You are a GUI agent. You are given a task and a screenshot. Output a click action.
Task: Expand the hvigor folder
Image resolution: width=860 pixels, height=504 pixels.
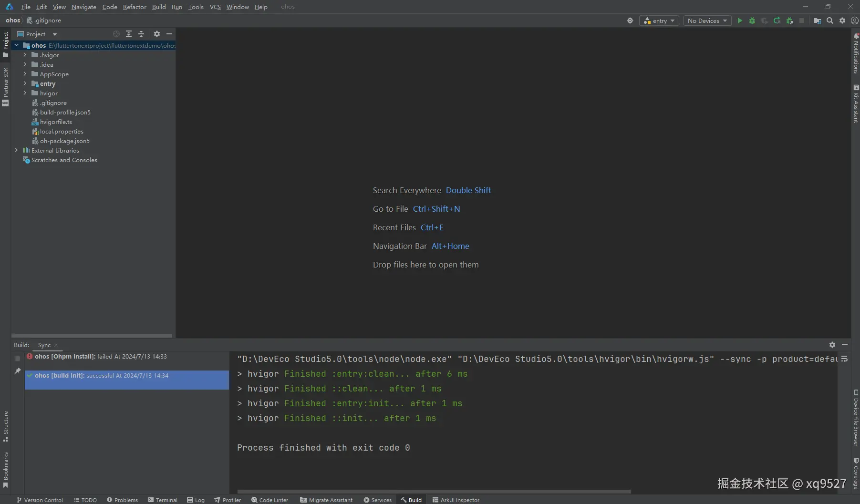pos(25,93)
